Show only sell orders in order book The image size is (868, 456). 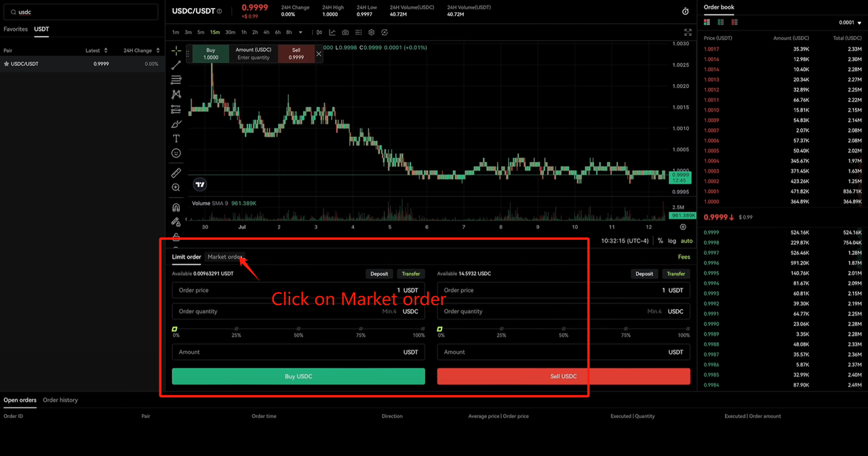(x=734, y=22)
